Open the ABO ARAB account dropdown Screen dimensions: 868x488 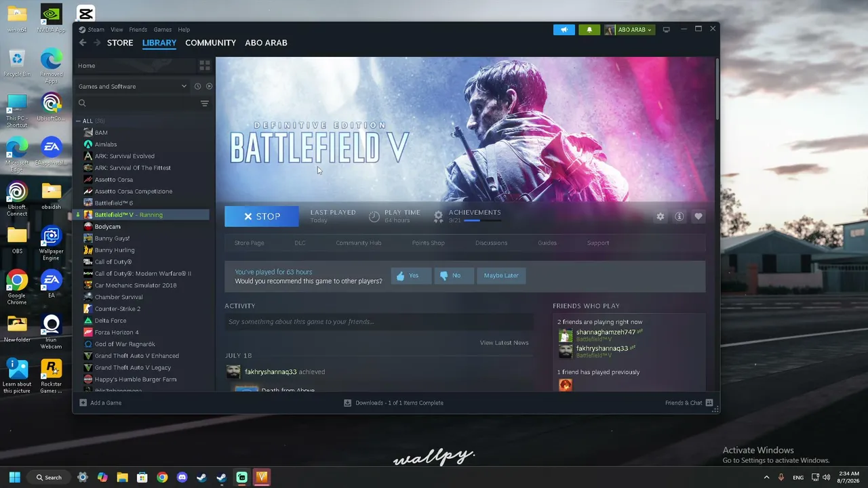click(629, 30)
